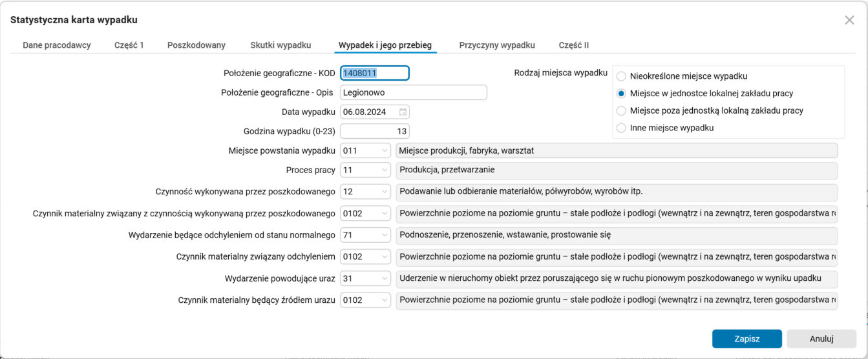Open Czynność wykonywana przez poszkodowanego dropdown
Image resolution: width=868 pixels, height=359 pixels.
(385, 192)
